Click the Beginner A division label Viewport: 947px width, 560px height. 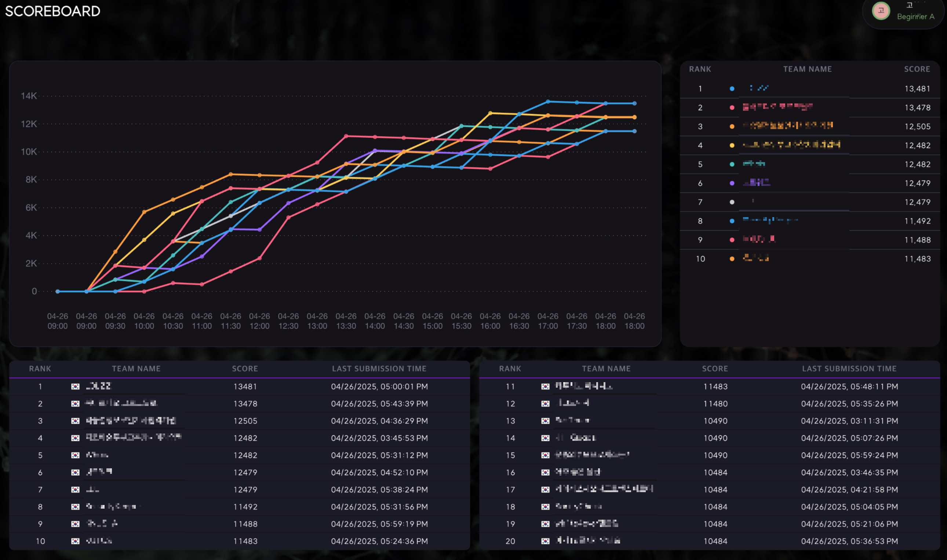[915, 17]
